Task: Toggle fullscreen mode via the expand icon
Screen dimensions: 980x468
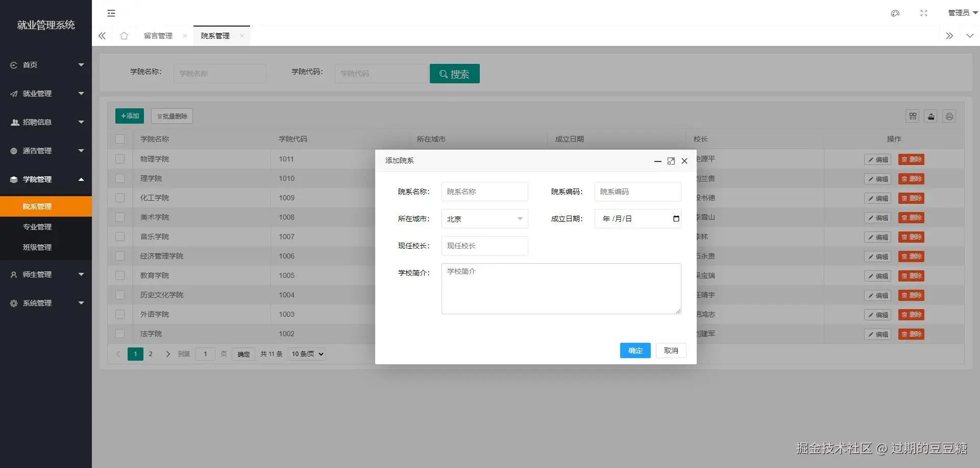Action: point(923,13)
